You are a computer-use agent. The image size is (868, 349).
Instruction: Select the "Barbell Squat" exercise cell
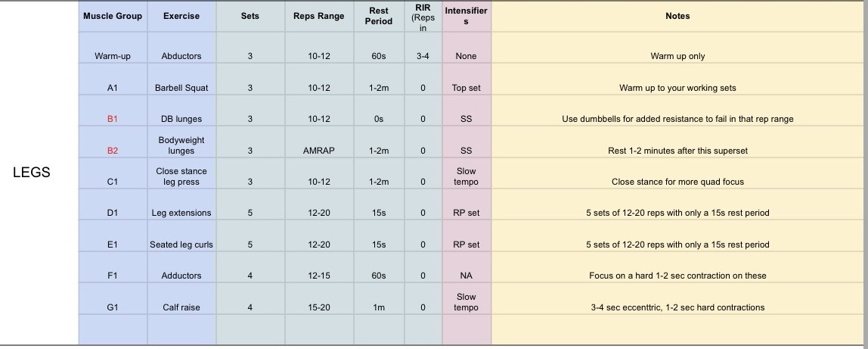pos(181,88)
